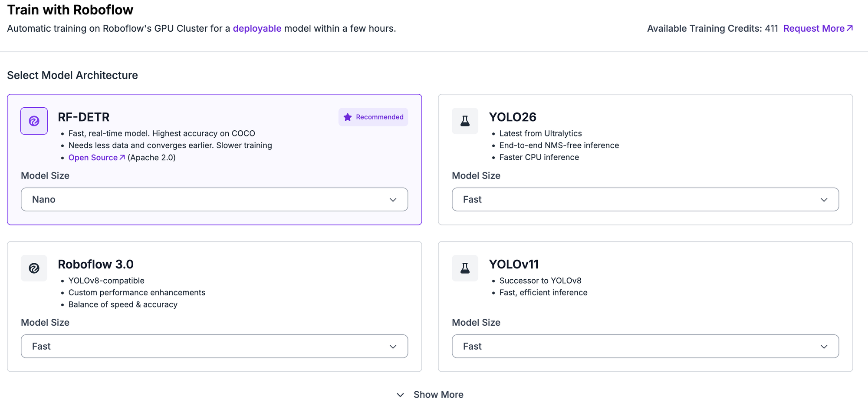Click the Available Training Credits: 411 text
868x410 pixels.
(713, 28)
